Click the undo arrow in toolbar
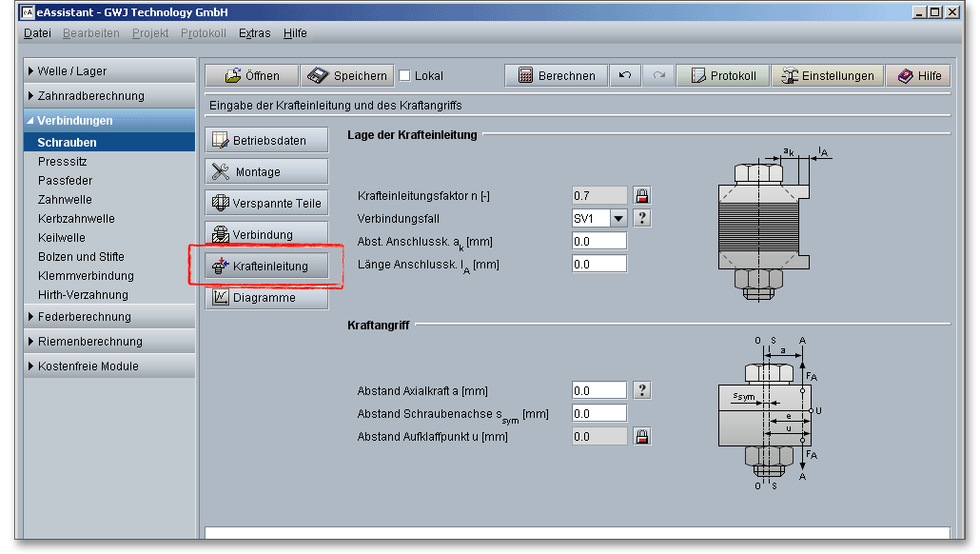 tap(624, 76)
